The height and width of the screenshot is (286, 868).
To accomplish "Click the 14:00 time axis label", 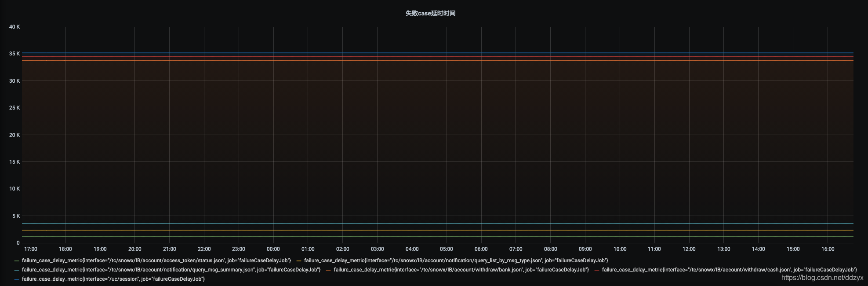I will click(758, 249).
